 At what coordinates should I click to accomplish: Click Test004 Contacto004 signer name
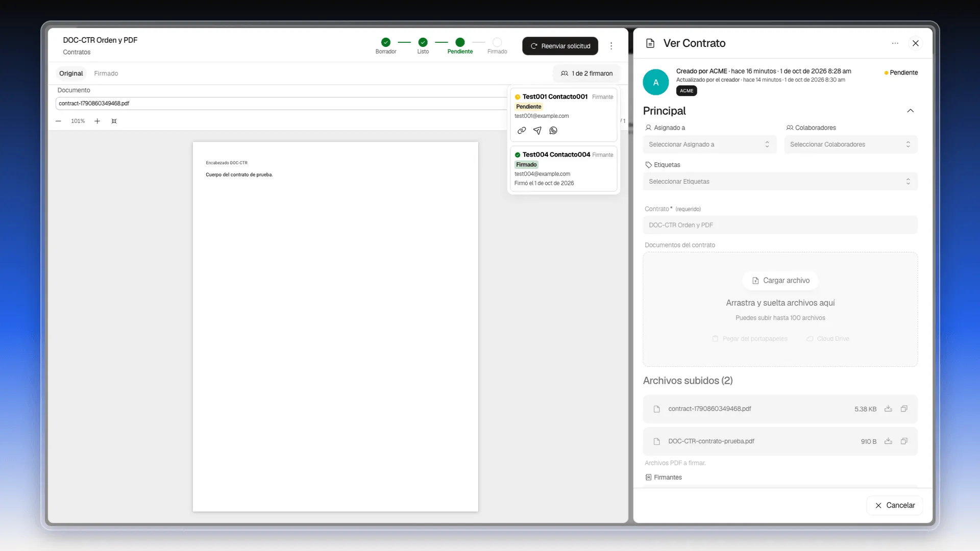tap(556, 155)
